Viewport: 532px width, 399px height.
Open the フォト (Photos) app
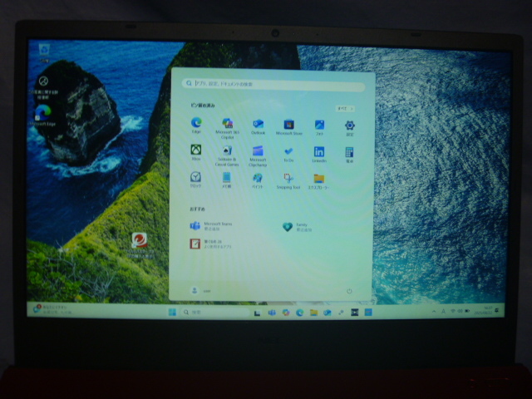click(319, 127)
